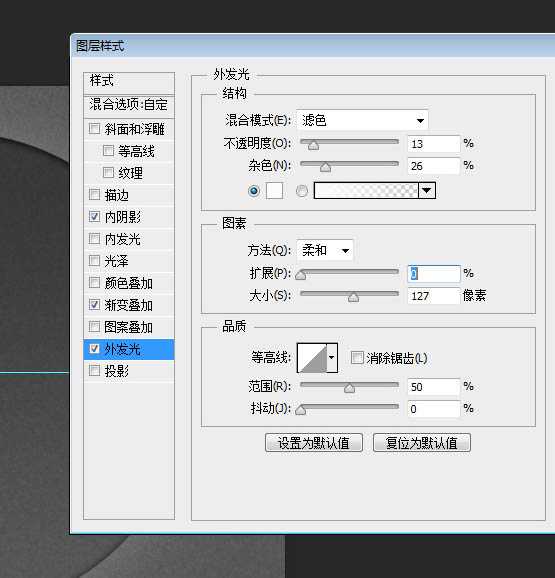Toggle the 消除锯齿 checkbox

click(x=357, y=358)
